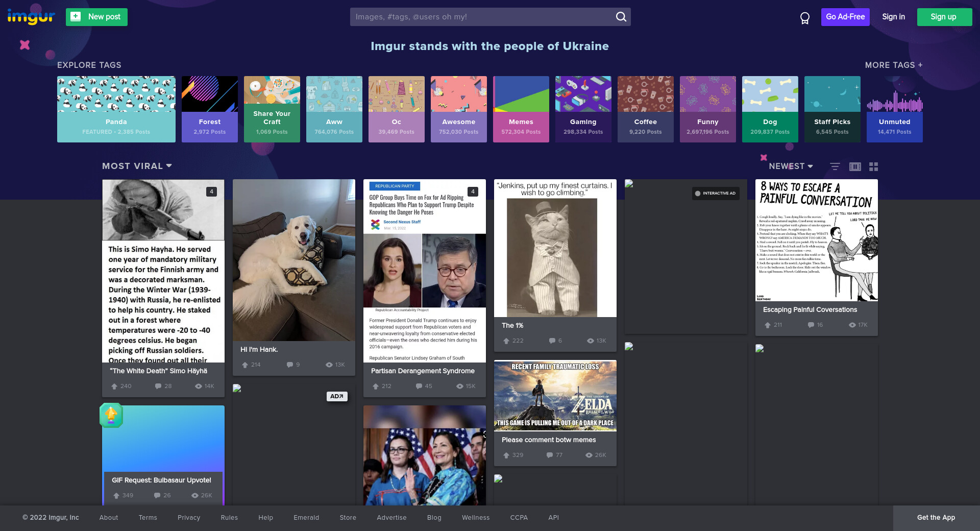Screen dimensions: 980x531
Task: Open the white dog Hank photo
Action: (294, 260)
